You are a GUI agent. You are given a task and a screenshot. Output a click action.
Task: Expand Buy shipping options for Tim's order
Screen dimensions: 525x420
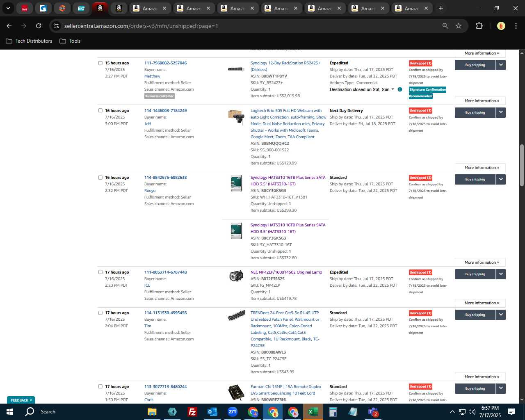(501, 315)
